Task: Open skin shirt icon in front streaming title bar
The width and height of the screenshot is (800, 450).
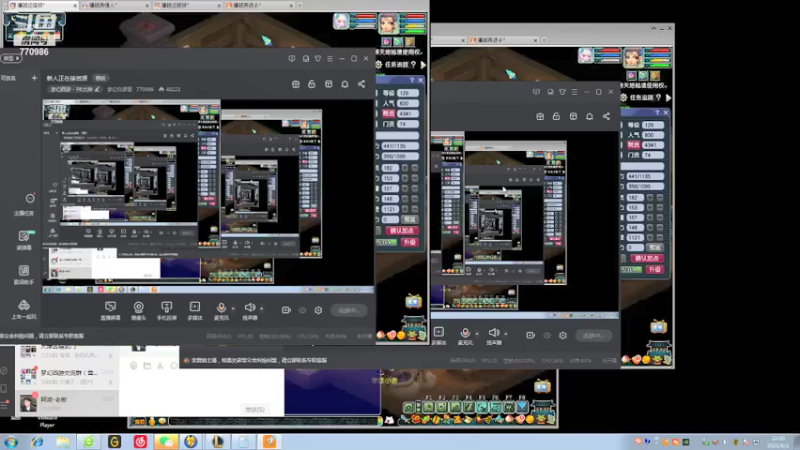Action: (x=318, y=59)
